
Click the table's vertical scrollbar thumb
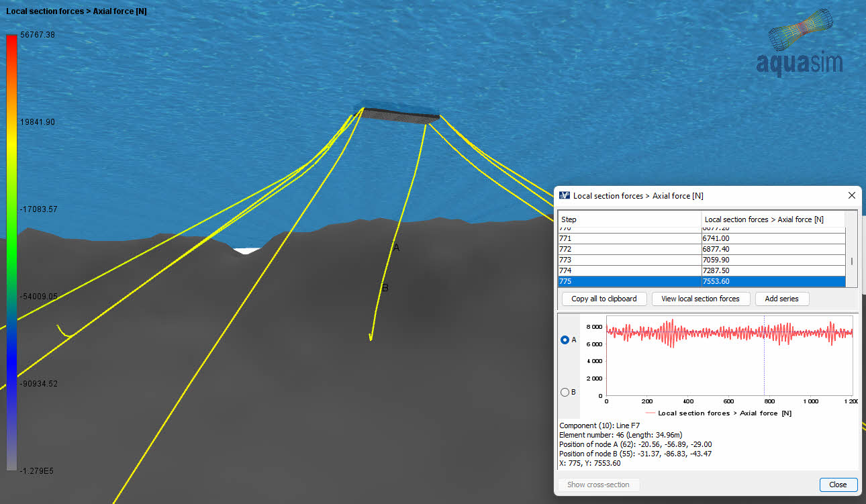852,262
